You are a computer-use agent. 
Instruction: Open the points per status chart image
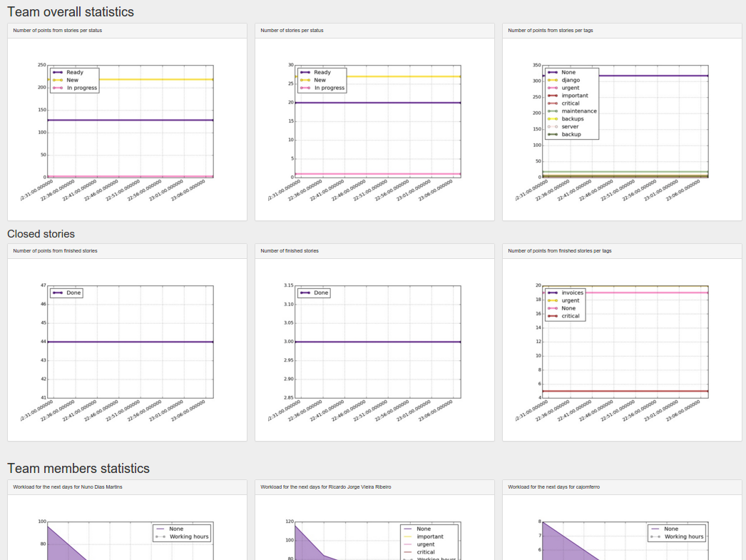click(x=127, y=129)
